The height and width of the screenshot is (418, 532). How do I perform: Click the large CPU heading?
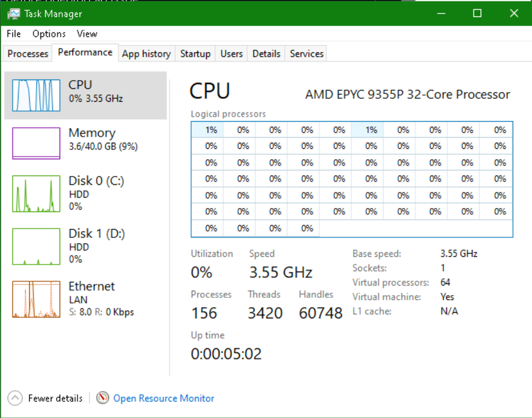(x=210, y=91)
